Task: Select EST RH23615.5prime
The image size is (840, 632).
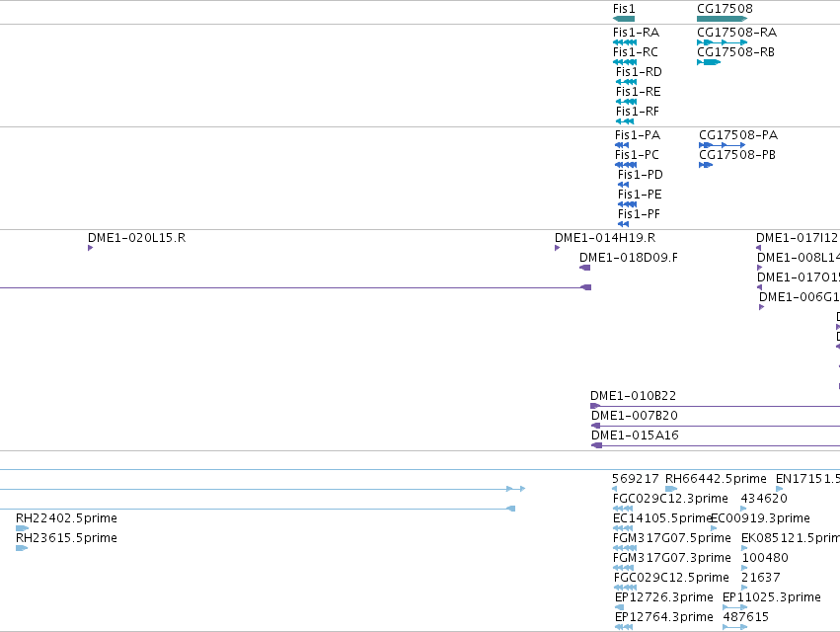Action: click(x=66, y=538)
